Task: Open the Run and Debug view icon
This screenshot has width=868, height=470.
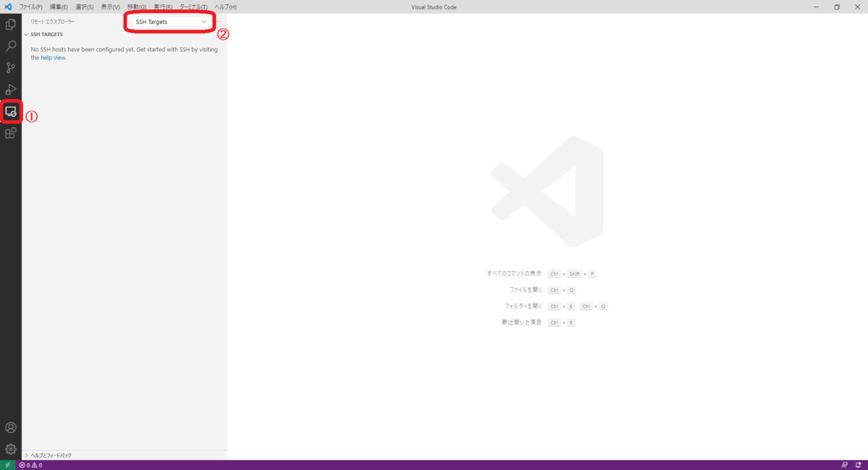Action: tap(11, 90)
